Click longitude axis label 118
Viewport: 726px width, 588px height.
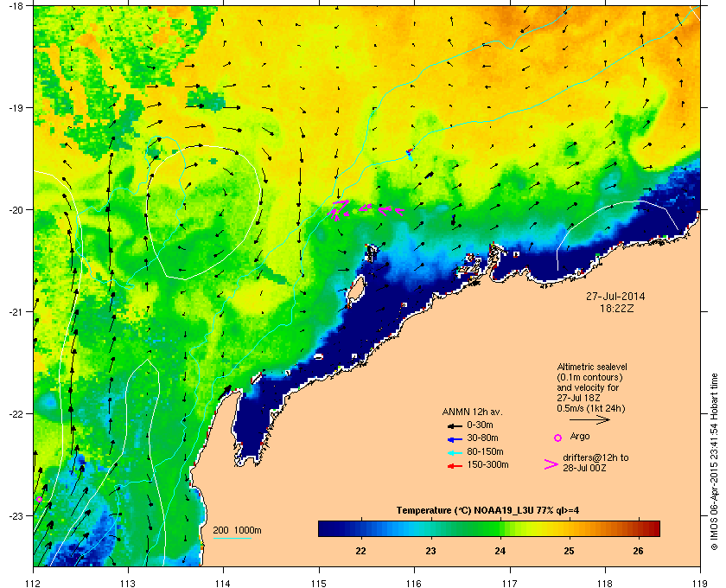pyautogui.click(x=605, y=583)
